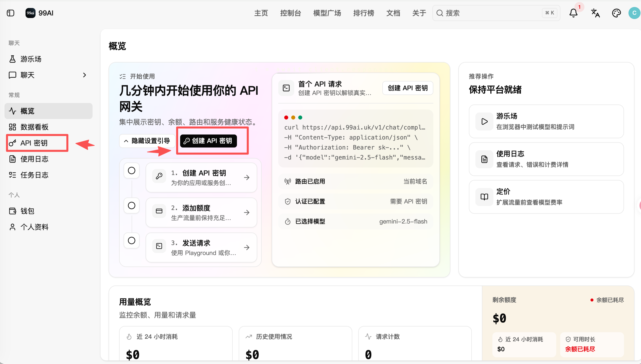The width and height of the screenshot is (641, 364).
Task: Open 关于 in top navigation
Action: pyautogui.click(x=419, y=13)
